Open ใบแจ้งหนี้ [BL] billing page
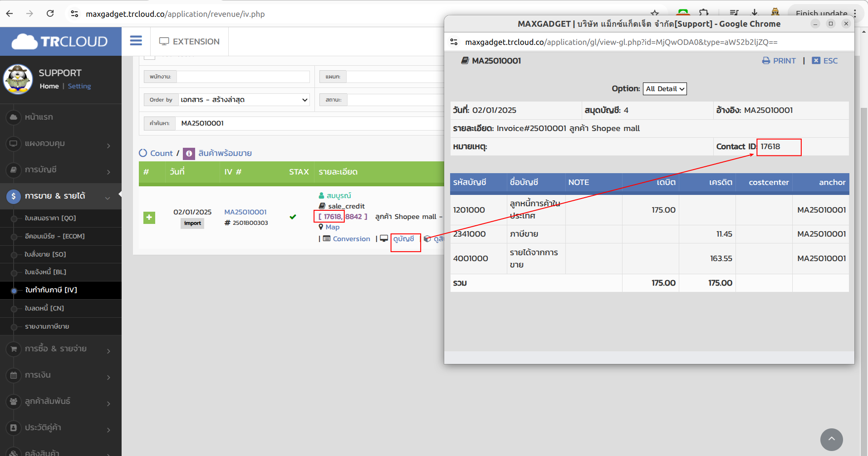 (45, 272)
